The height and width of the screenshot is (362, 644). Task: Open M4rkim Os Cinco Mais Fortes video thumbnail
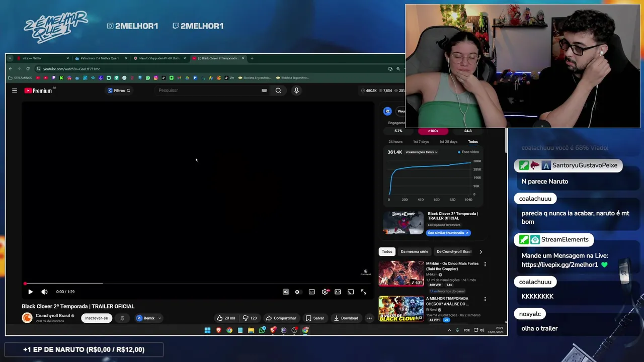point(401,273)
